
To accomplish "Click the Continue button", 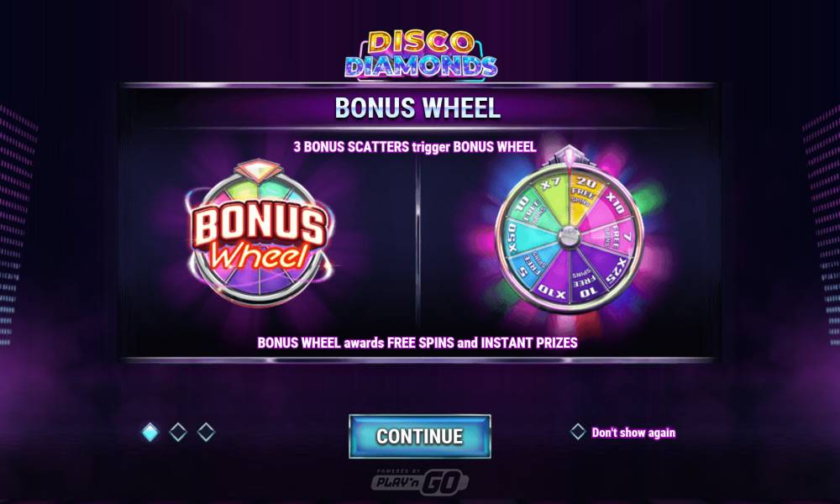I will click(419, 436).
